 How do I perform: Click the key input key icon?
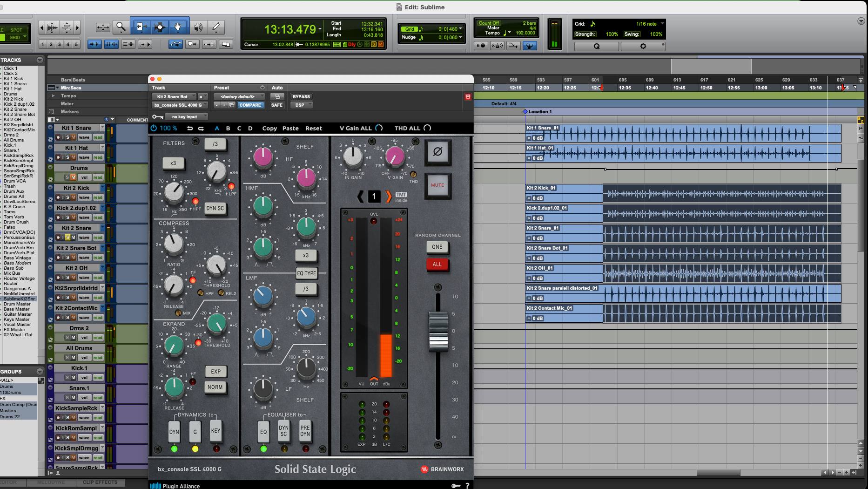158,117
